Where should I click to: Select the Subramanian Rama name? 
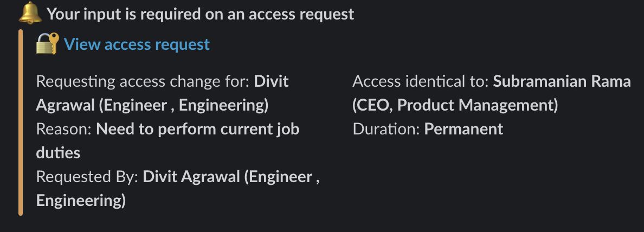pos(562,82)
